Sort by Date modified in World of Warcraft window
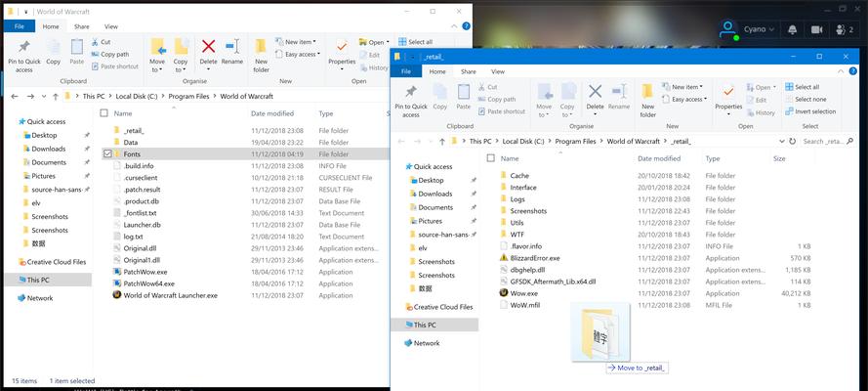 (x=272, y=113)
